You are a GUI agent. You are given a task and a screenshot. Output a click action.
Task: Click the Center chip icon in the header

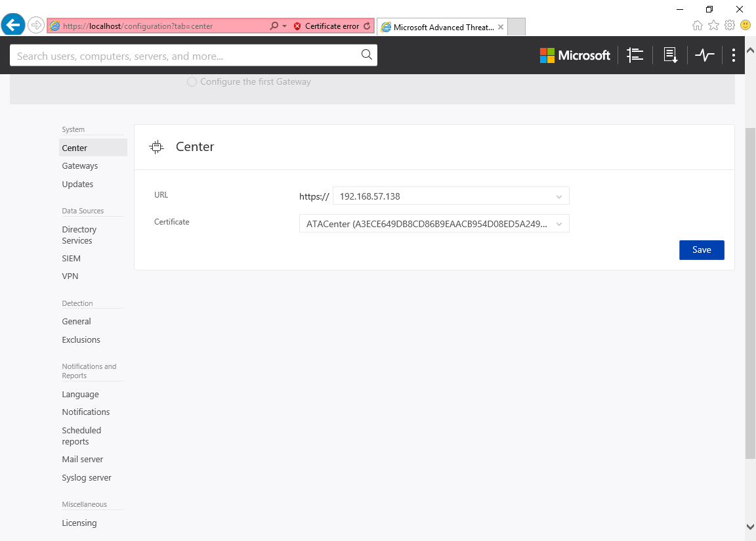tap(156, 147)
